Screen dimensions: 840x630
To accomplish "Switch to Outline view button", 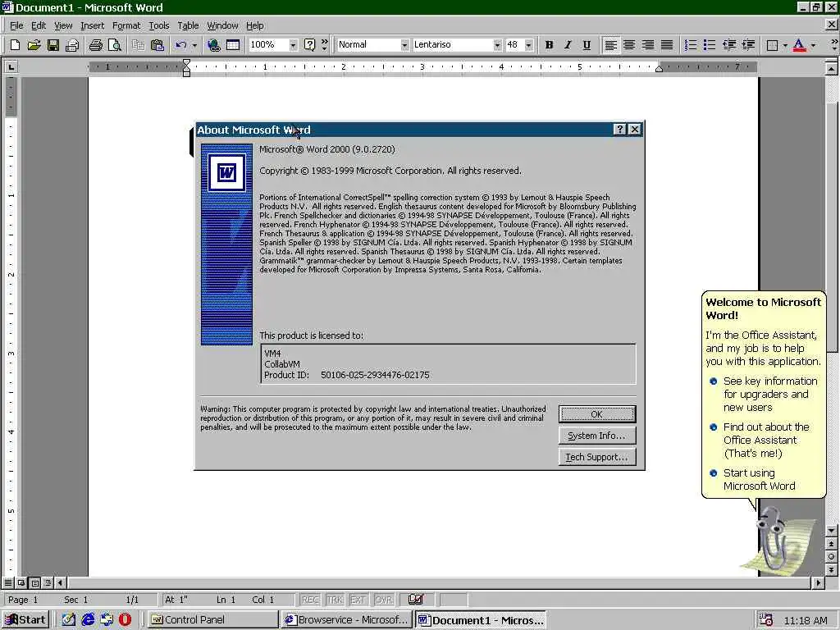I will pos(48,582).
